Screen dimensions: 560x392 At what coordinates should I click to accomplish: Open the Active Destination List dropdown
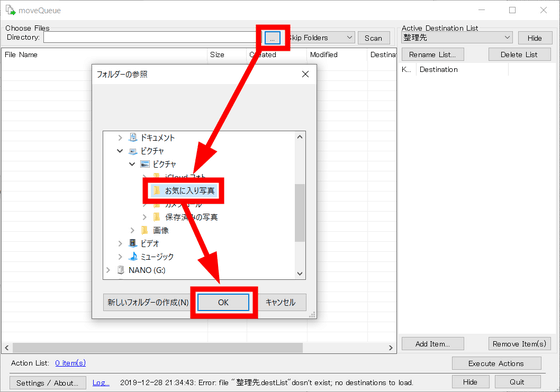457,37
